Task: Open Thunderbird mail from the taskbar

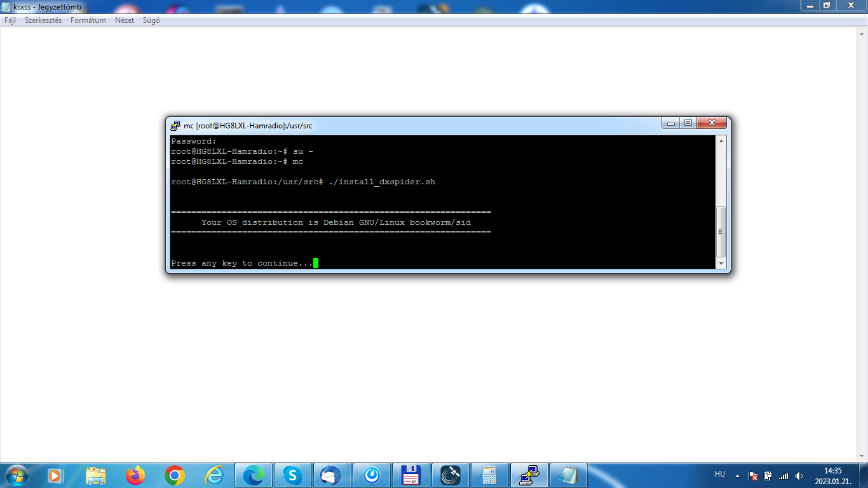Action: 332,475
